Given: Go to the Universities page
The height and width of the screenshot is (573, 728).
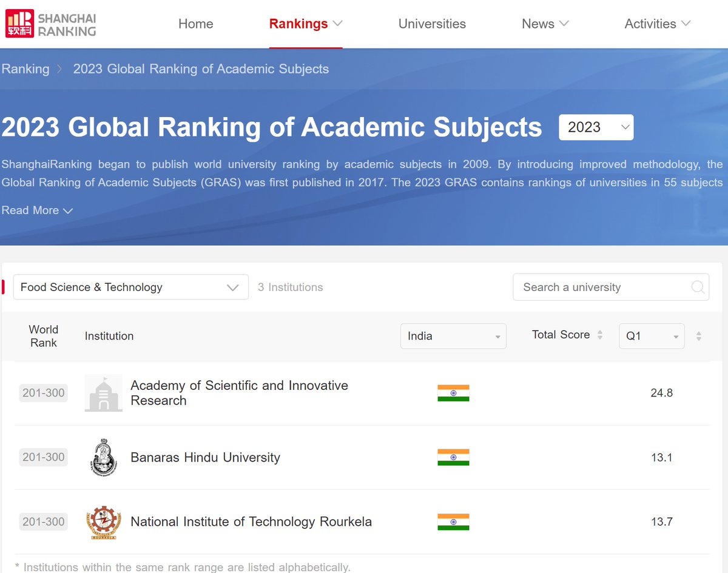Looking at the screenshot, I should tap(432, 24).
